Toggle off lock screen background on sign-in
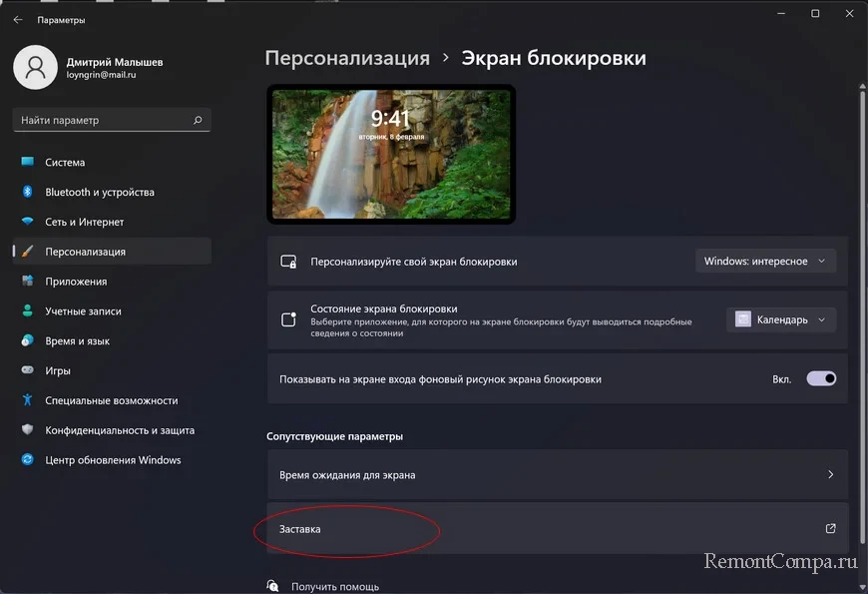868x594 pixels. click(x=821, y=379)
